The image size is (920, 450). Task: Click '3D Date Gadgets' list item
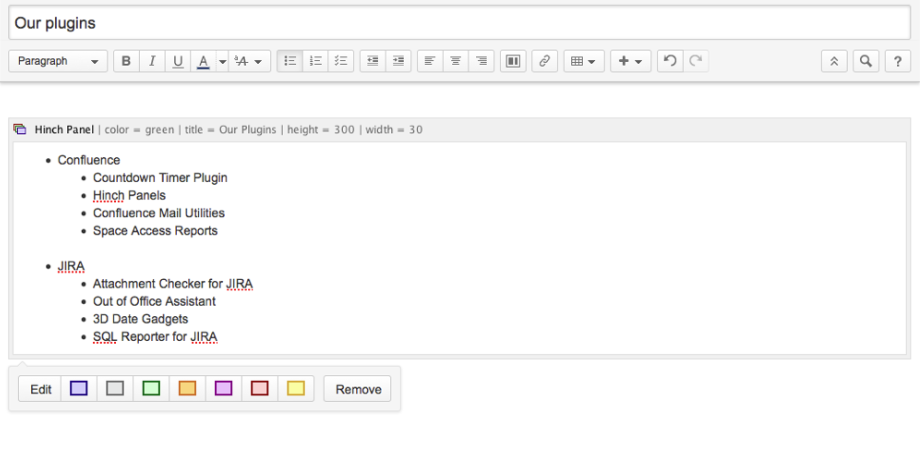click(141, 319)
